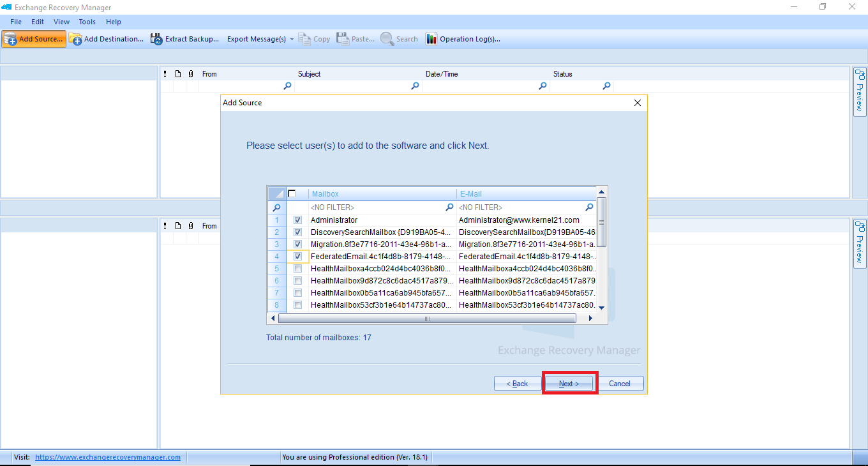Click the grid's top-left select corner cell

pyautogui.click(x=276, y=193)
